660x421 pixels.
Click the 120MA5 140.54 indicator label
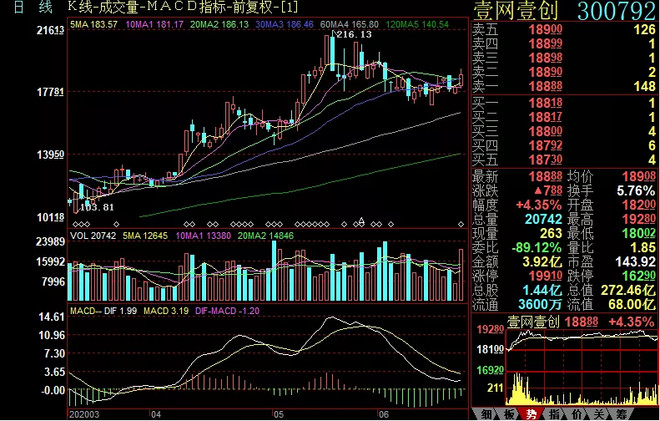(417, 25)
